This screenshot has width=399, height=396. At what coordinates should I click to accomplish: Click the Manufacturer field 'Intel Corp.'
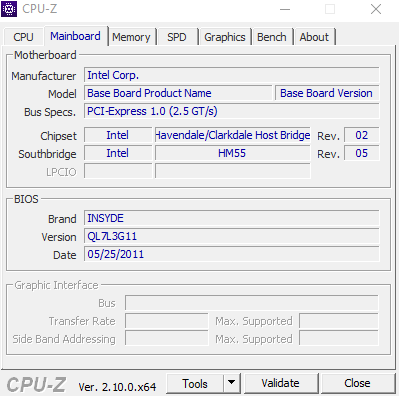point(232,75)
